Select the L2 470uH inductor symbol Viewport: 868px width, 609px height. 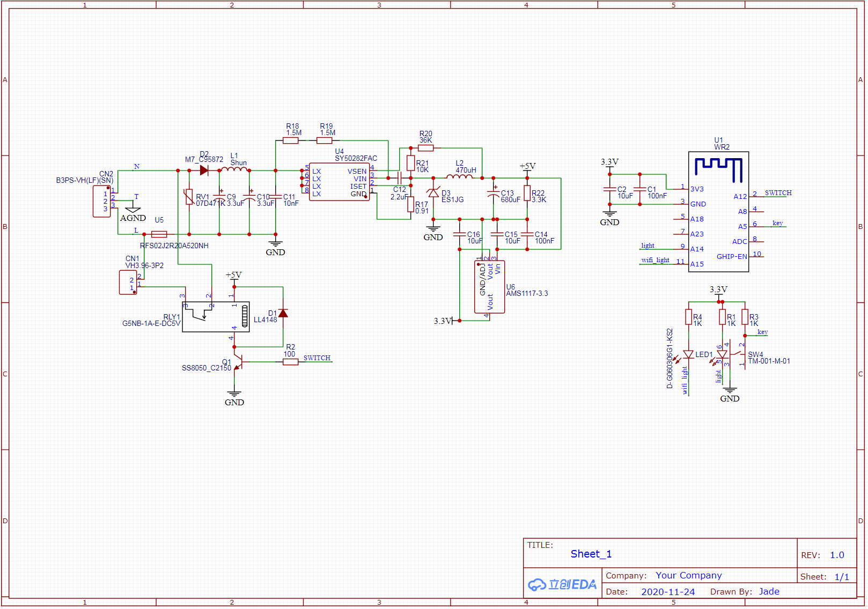459,176
